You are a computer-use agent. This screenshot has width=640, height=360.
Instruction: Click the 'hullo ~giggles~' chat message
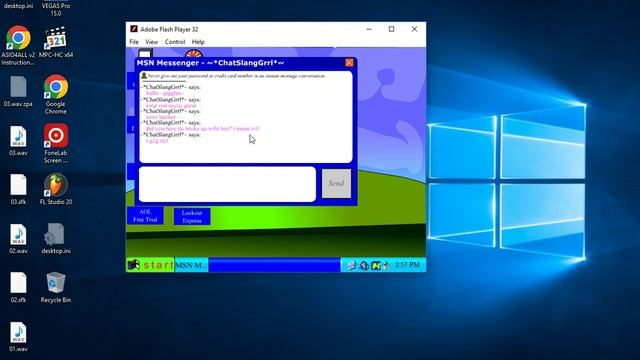[164, 93]
